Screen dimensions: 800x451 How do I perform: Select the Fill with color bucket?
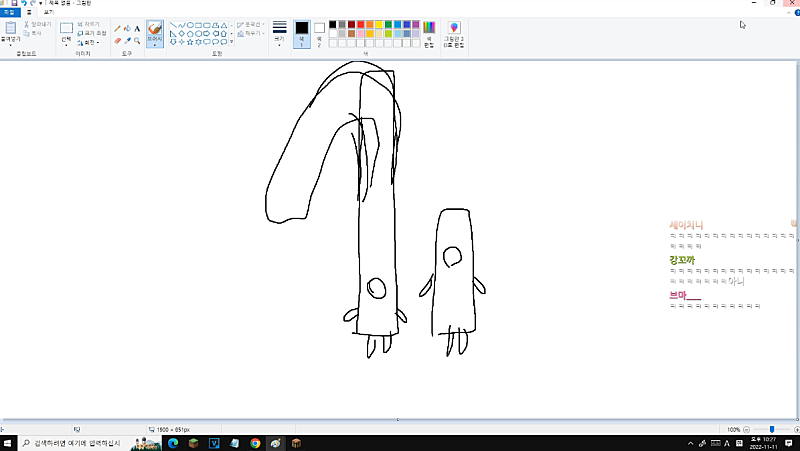point(127,28)
